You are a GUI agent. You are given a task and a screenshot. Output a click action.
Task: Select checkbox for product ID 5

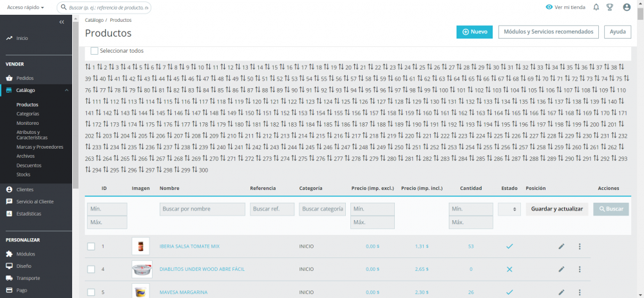click(x=91, y=292)
